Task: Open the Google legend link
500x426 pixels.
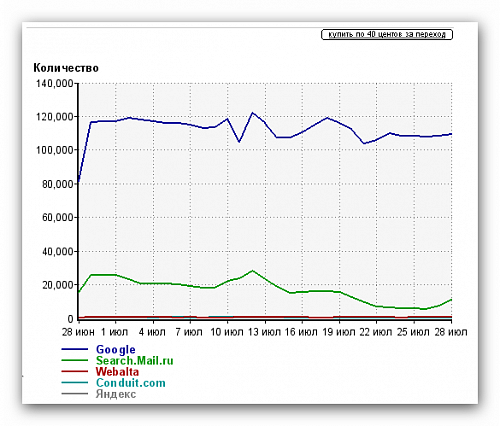Action: coord(115,349)
